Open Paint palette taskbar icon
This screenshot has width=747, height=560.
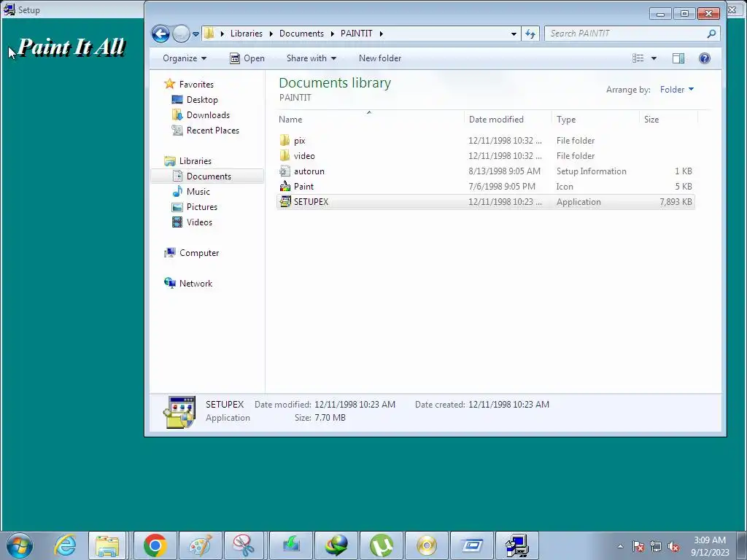(x=200, y=545)
